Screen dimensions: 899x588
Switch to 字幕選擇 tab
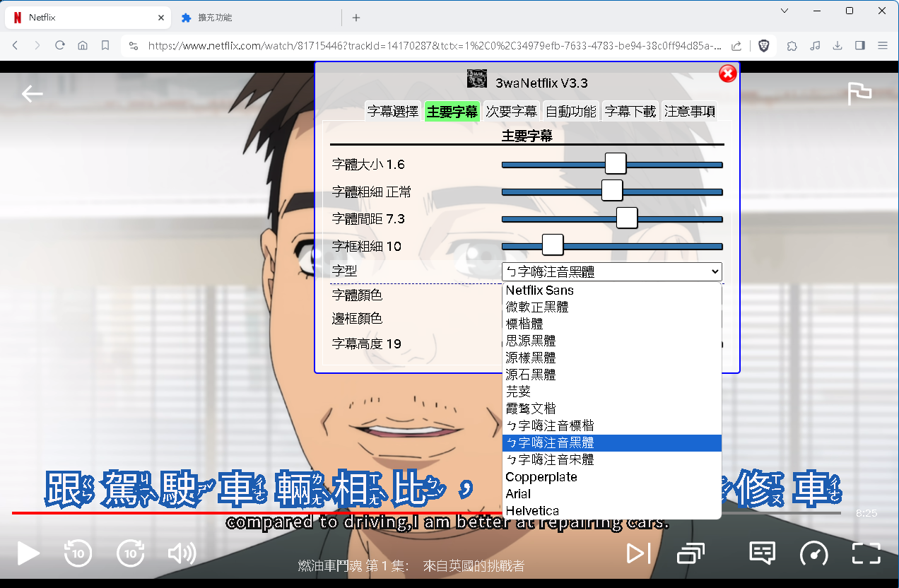393,111
